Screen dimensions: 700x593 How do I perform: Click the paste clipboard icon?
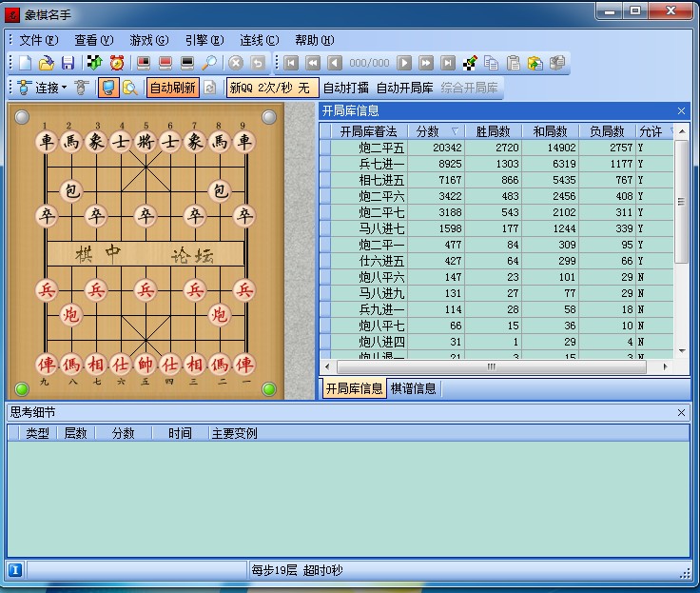point(514,63)
